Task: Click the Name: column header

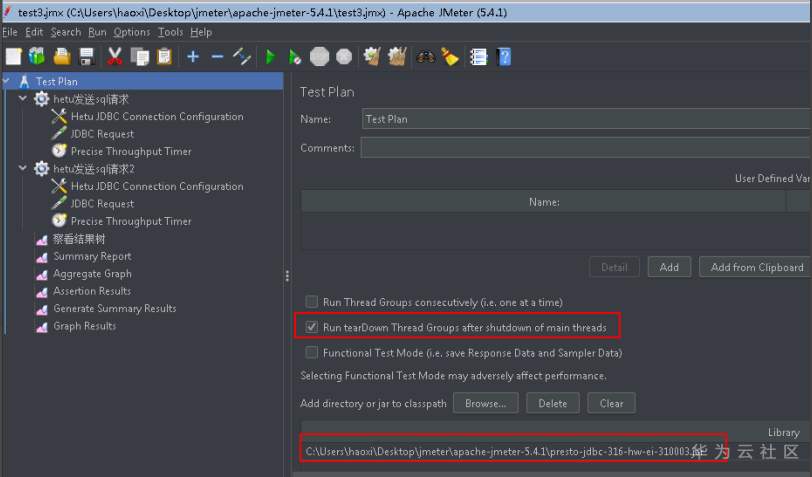Action: pos(544,201)
